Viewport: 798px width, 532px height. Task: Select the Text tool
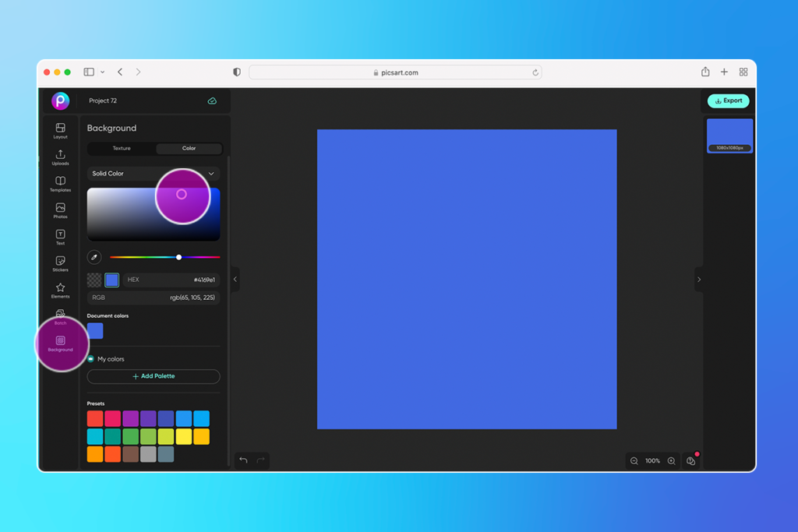[60, 236]
